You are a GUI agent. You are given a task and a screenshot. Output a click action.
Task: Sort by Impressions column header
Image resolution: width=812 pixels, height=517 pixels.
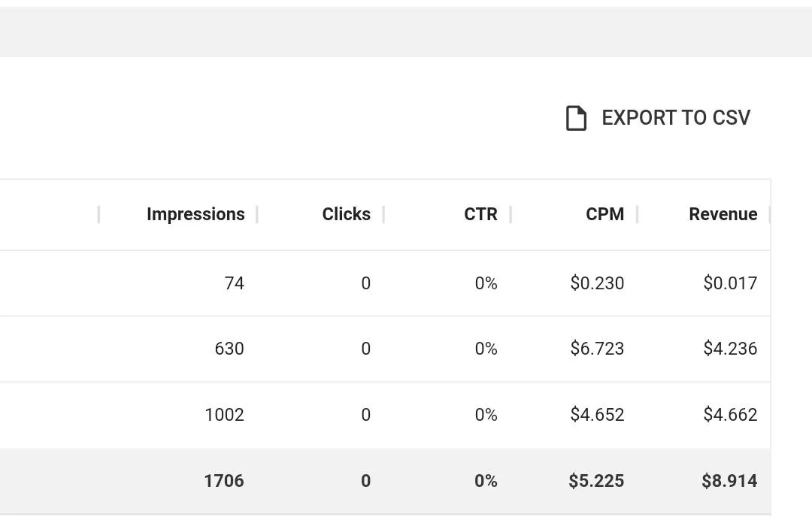coord(195,214)
